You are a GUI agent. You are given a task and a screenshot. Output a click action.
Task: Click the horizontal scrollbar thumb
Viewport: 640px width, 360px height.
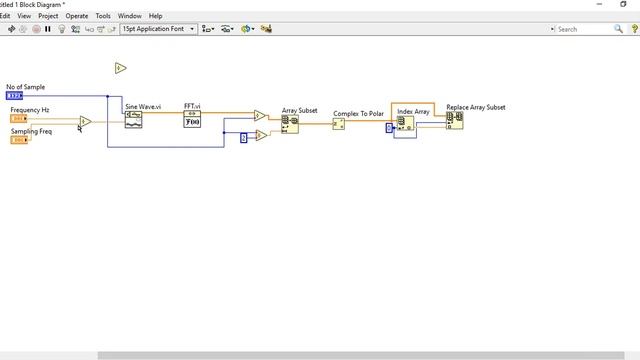point(361,356)
